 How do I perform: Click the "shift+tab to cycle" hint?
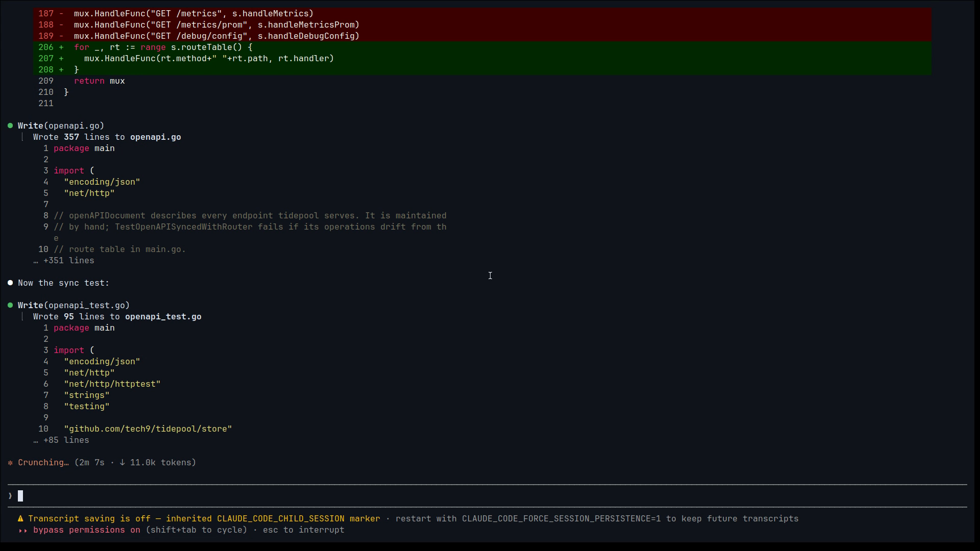(197, 530)
